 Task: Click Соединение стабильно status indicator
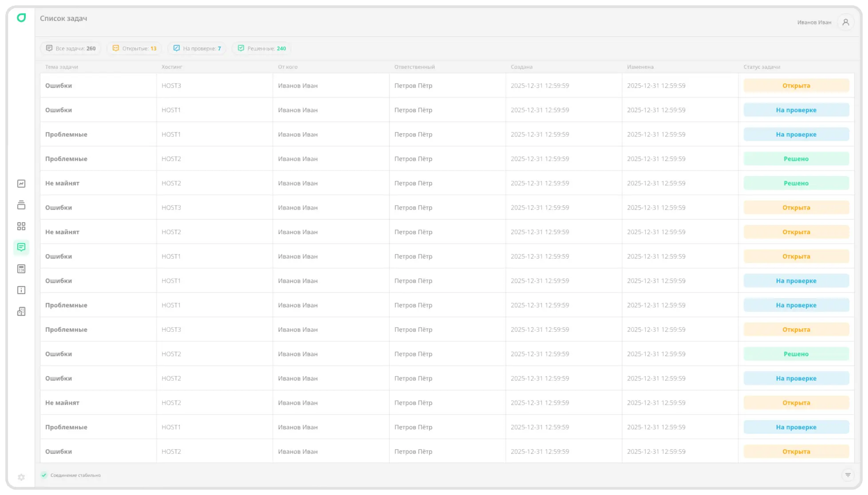click(71, 475)
